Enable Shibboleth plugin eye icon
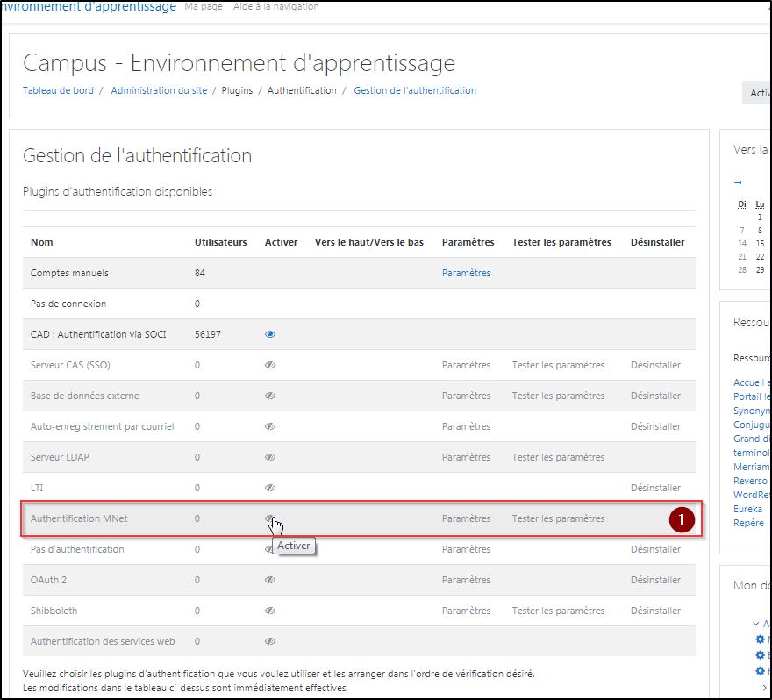 tap(270, 611)
